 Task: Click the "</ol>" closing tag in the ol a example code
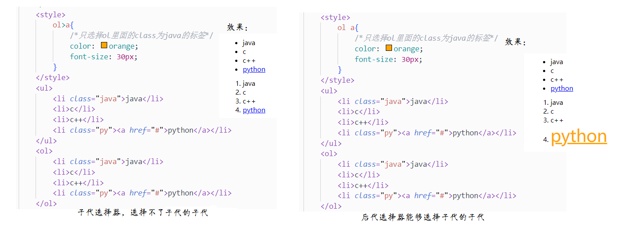(x=331, y=207)
